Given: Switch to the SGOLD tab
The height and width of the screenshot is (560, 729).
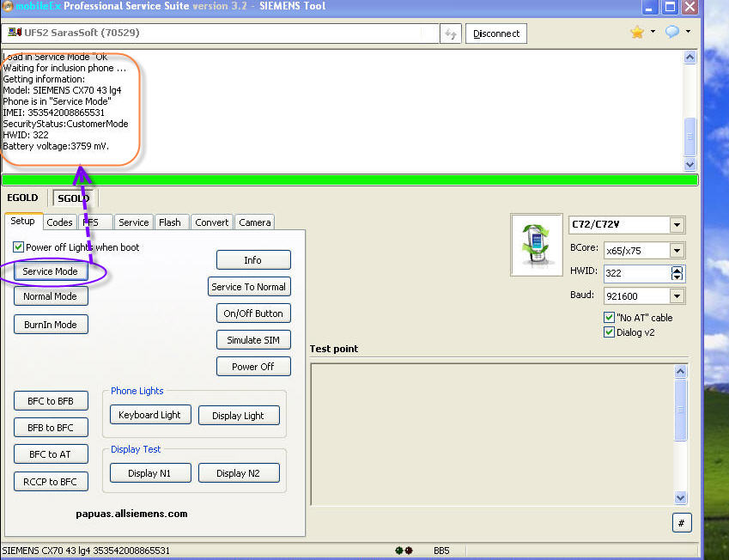Looking at the screenshot, I should (x=74, y=198).
